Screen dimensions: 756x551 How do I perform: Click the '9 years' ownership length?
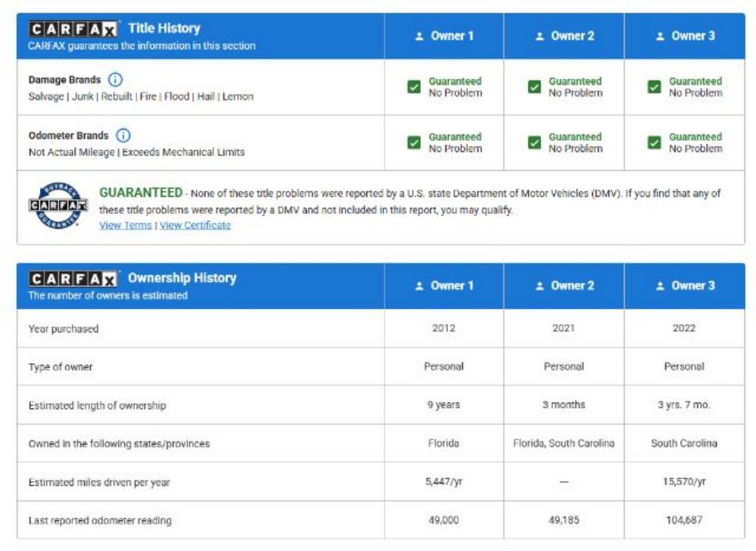(x=444, y=404)
